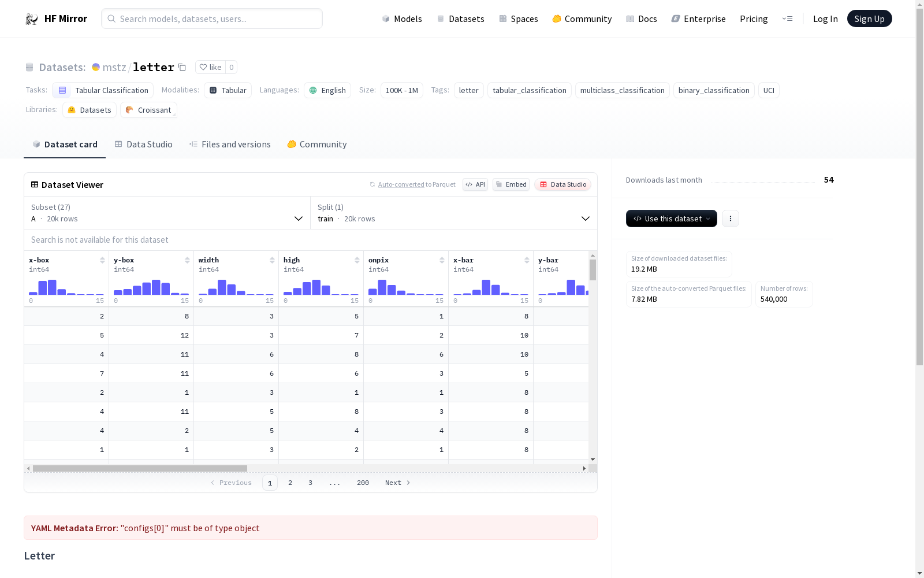924x578 pixels.
Task: Sort y-box column using sort icon
Action: click(x=187, y=260)
